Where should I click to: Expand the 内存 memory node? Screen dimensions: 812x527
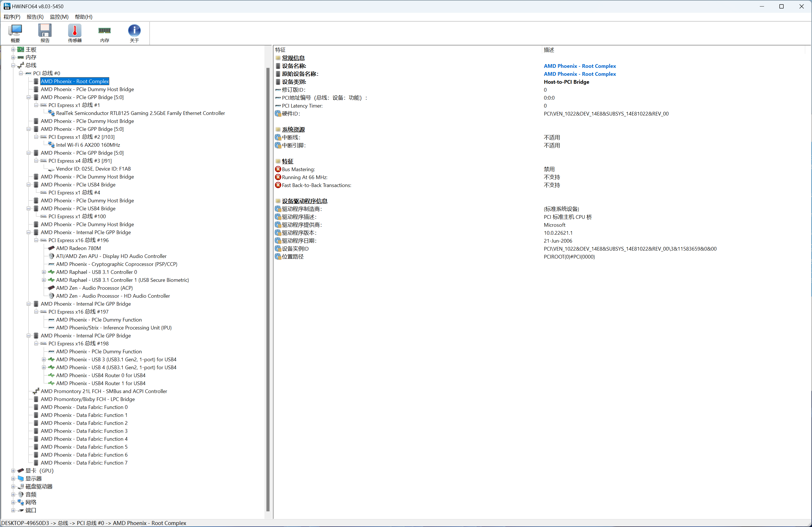pos(13,57)
